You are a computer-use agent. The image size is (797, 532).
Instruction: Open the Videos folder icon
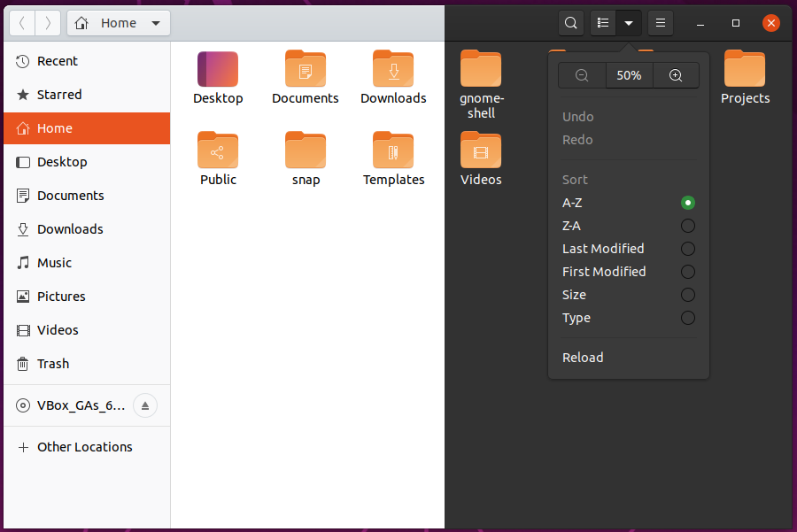[x=481, y=150]
